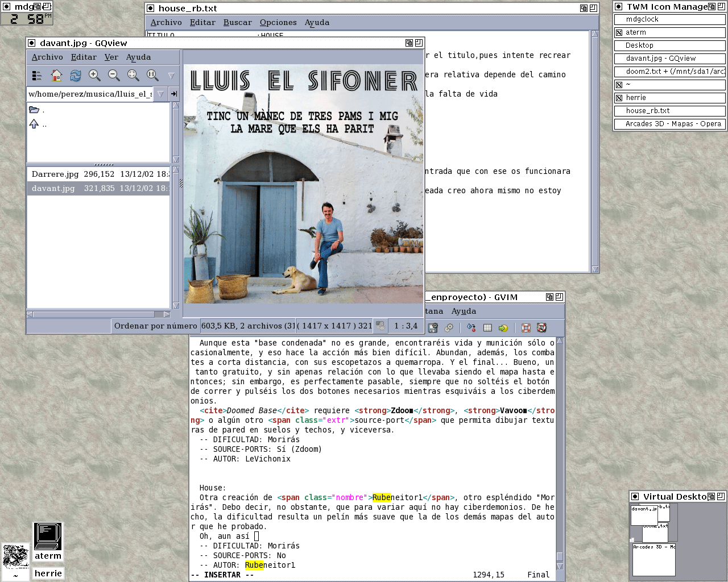Zoom in on the image in GQview
The height and width of the screenshot is (582, 728).
(94, 75)
